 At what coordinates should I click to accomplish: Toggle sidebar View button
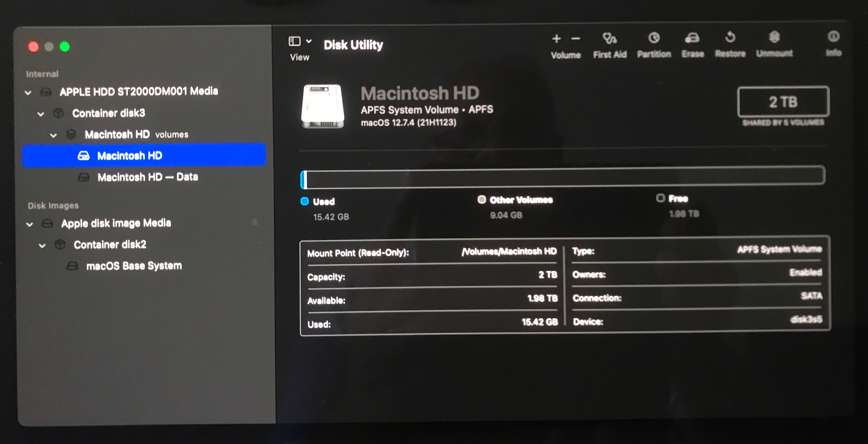tap(294, 41)
